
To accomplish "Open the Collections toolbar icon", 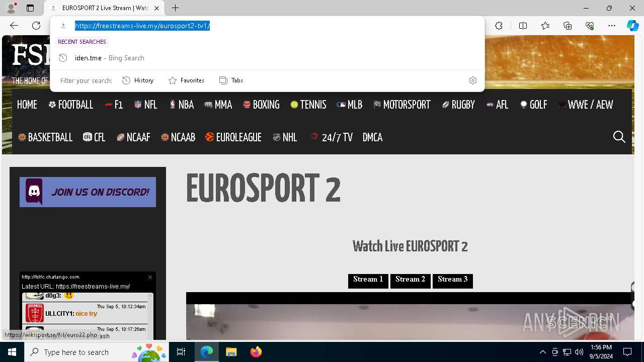I will (x=568, y=26).
